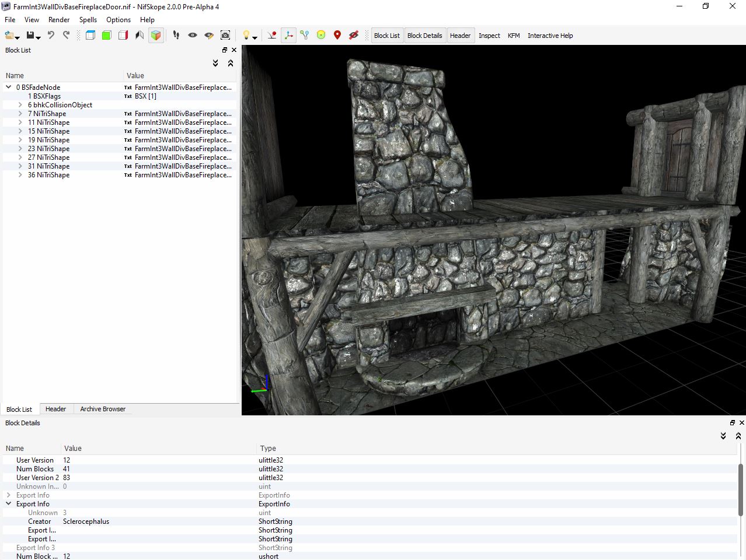Select the blue top view cube

90,36
